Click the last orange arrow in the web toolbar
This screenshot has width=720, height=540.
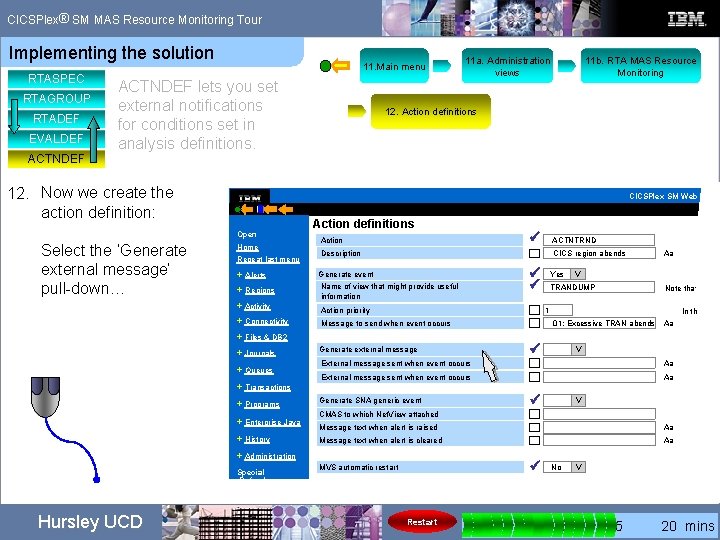[286, 209]
